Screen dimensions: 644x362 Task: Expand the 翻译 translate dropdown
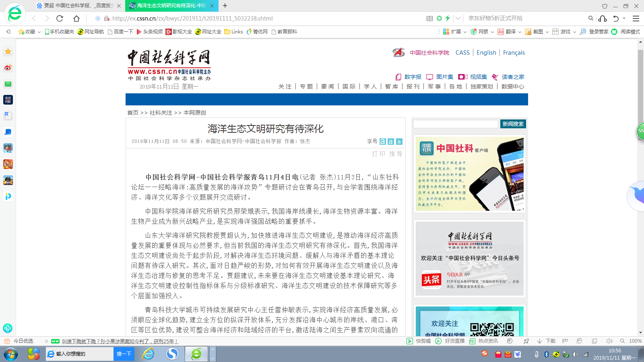tap(520, 32)
